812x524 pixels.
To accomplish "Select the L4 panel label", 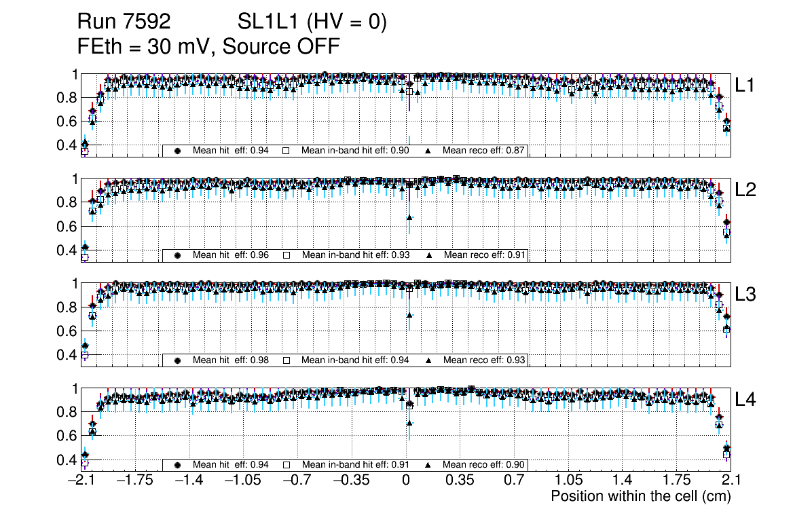I will pos(745,400).
